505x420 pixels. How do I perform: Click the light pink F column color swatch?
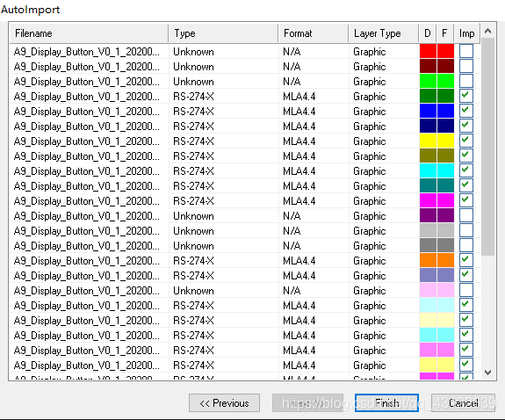[x=446, y=290]
